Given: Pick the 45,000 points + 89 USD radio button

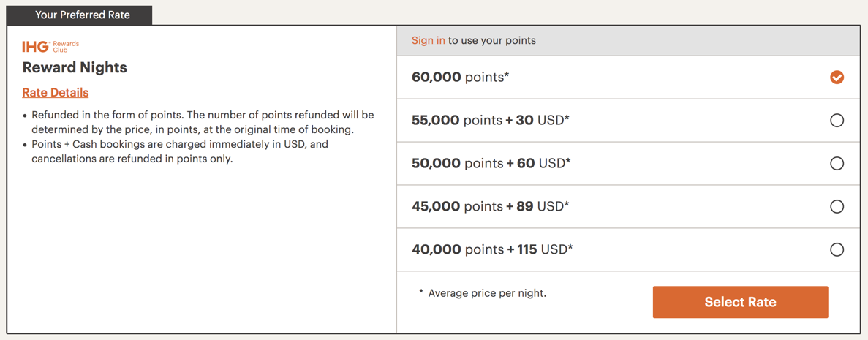Looking at the screenshot, I should 837,207.
